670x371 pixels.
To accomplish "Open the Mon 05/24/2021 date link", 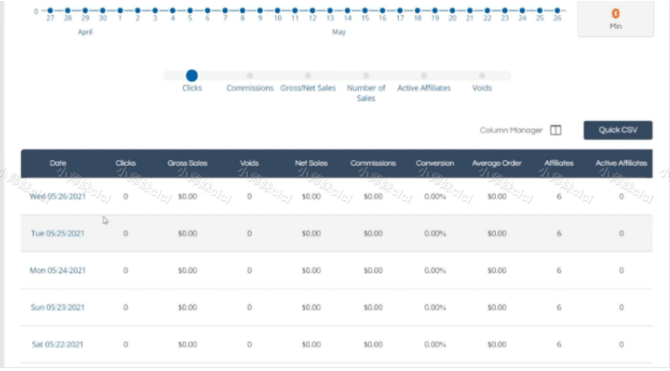I will click(57, 270).
